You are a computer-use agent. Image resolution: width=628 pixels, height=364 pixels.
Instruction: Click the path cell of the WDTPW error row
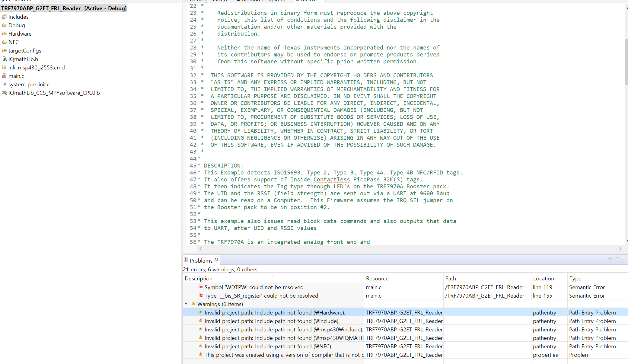(484, 287)
